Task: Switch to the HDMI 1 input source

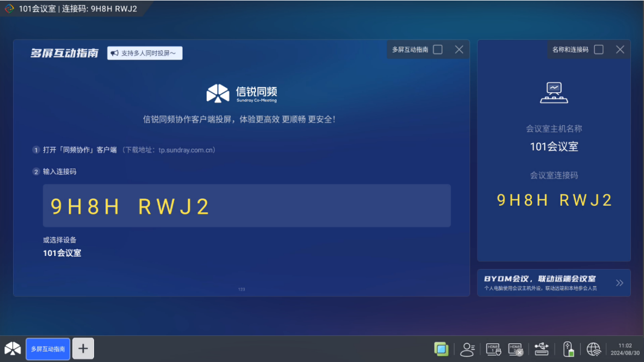Action: tap(493, 349)
